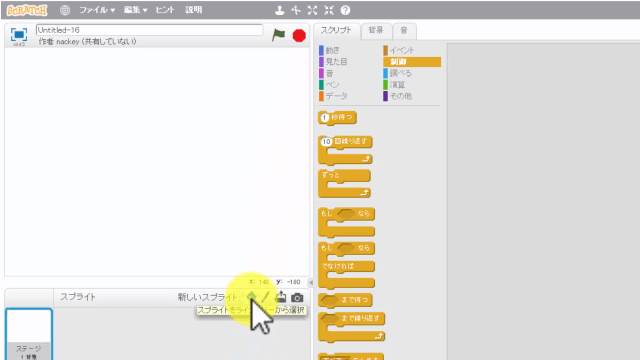Open the ヒント menu item
Viewport: 640px width, 360px height.
[165, 10]
